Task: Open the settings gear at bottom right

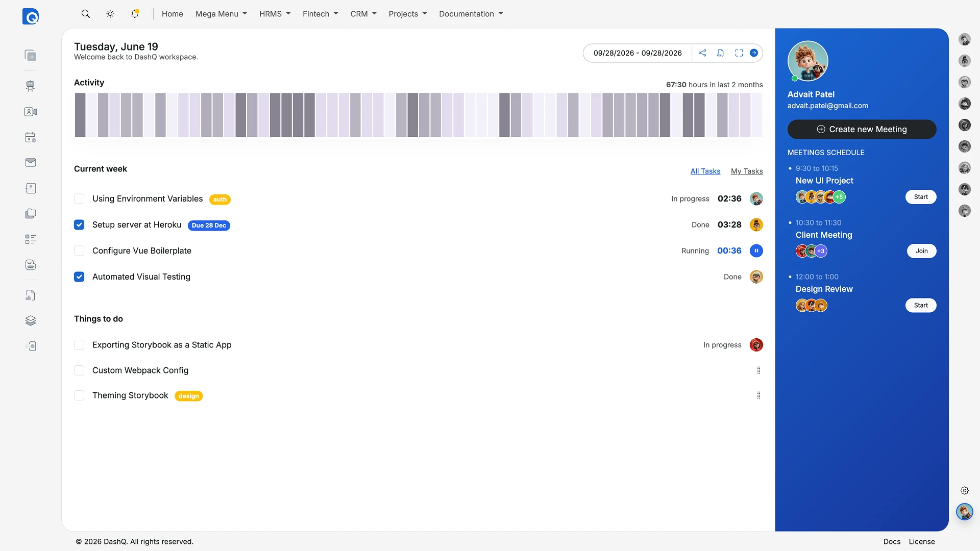Action: [965, 491]
